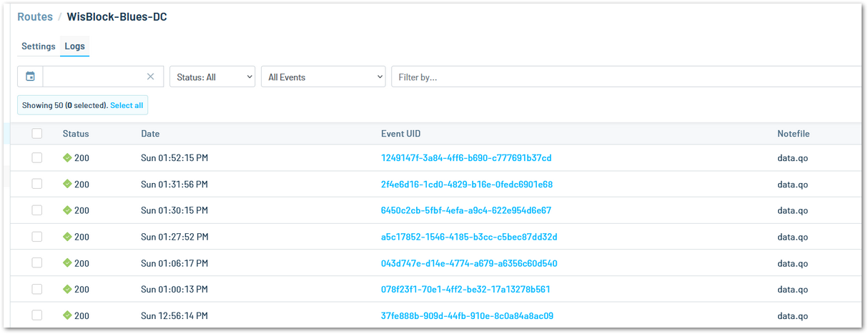Check the row for event a5c17852-1546
The image size is (868, 334).
pyautogui.click(x=37, y=237)
